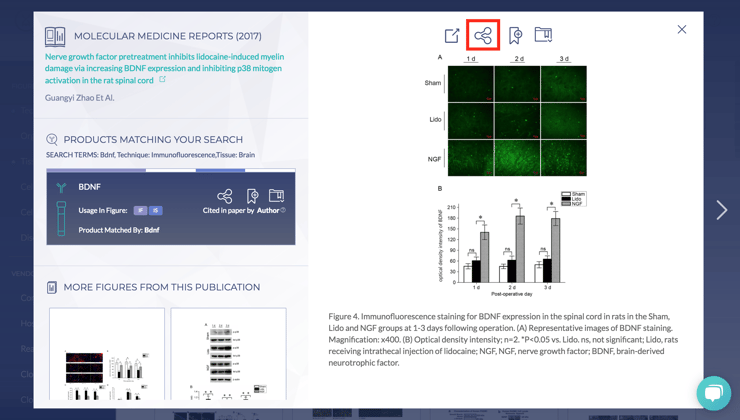Click the More Figures From This Publication icon
740x420 pixels.
(52, 287)
